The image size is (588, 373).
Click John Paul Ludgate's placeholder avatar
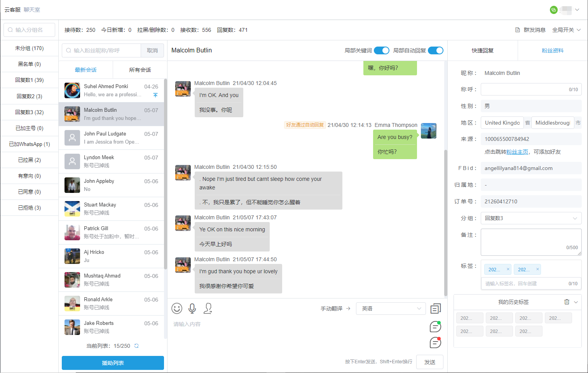72,138
